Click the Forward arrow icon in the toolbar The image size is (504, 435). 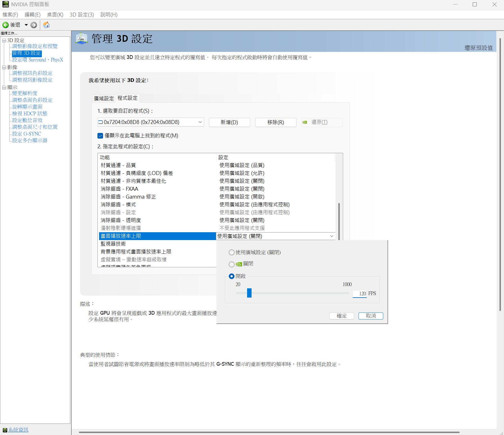pyautogui.click(x=34, y=25)
